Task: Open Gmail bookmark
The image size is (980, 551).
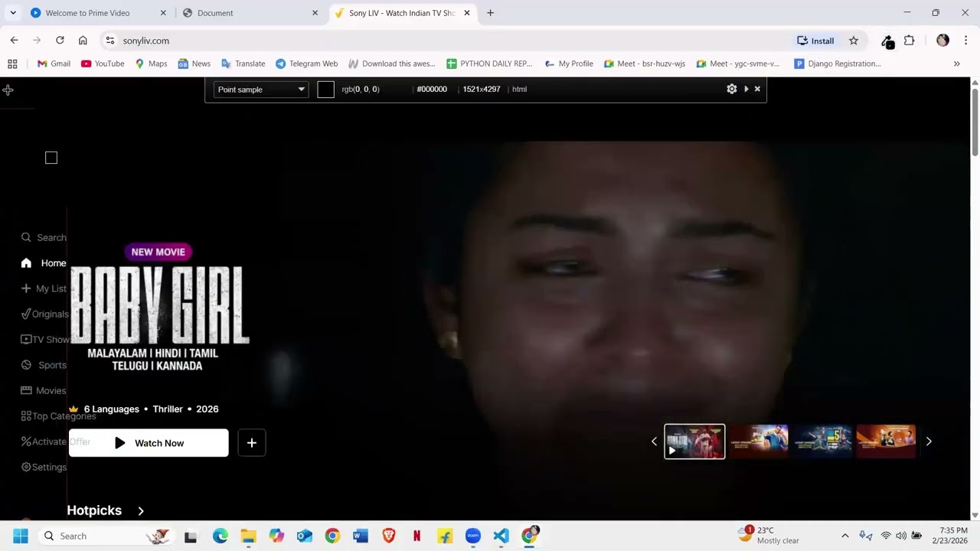Action: pos(54,64)
